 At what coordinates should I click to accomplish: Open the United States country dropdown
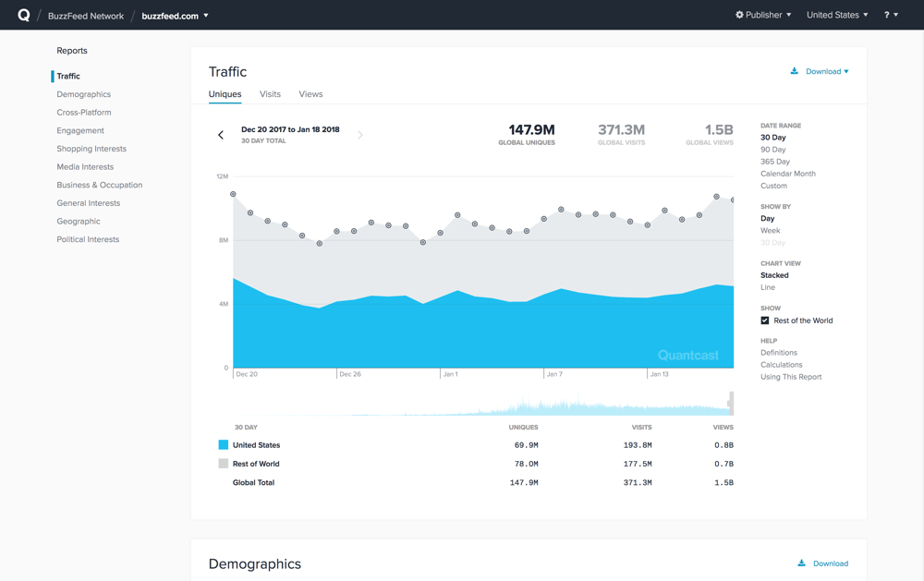pyautogui.click(x=837, y=15)
